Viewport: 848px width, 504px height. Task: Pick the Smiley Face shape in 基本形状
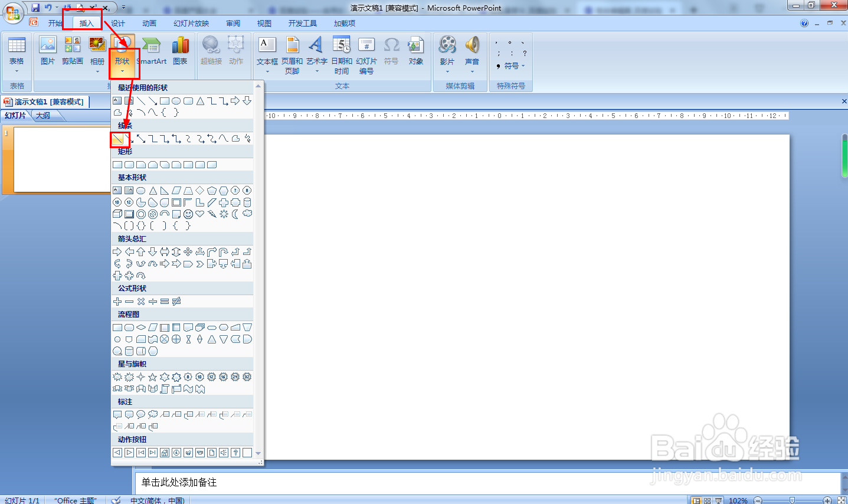coord(188,214)
